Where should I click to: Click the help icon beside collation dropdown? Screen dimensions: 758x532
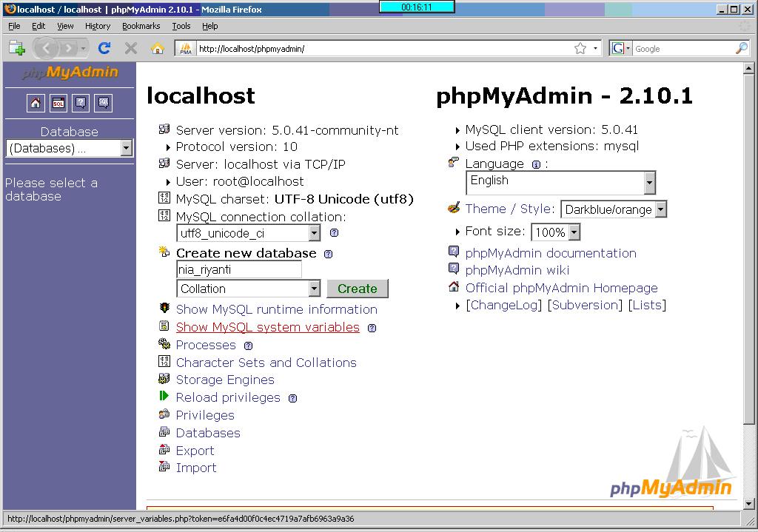tap(334, 233)
